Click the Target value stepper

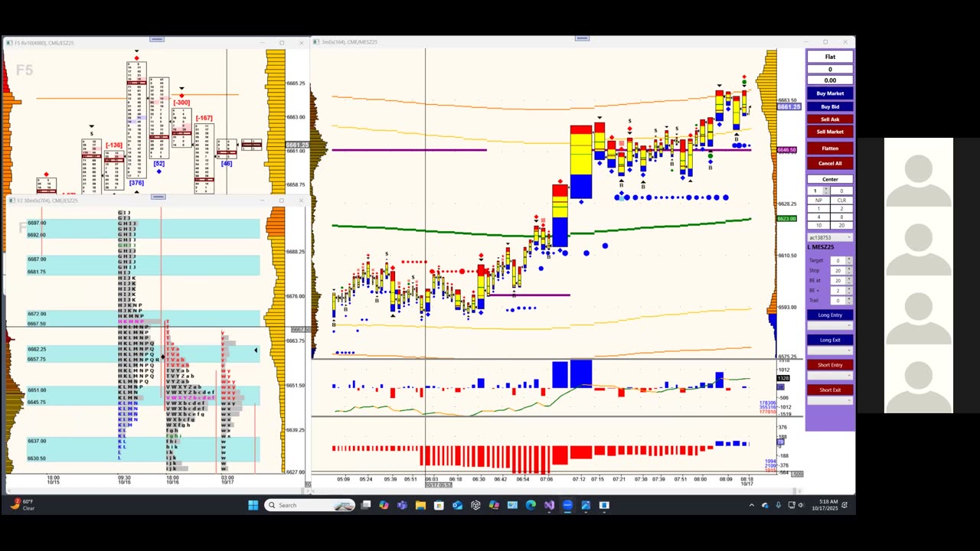(849, 260)
